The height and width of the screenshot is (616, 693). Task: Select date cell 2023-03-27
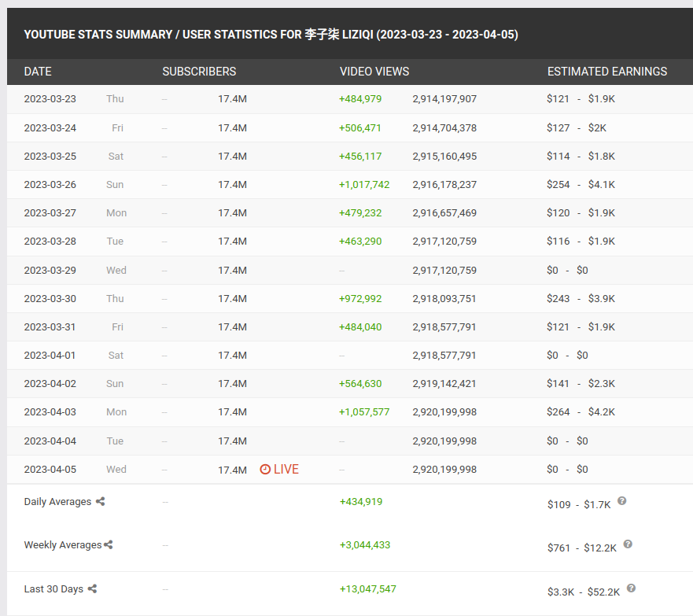[50, 213]
